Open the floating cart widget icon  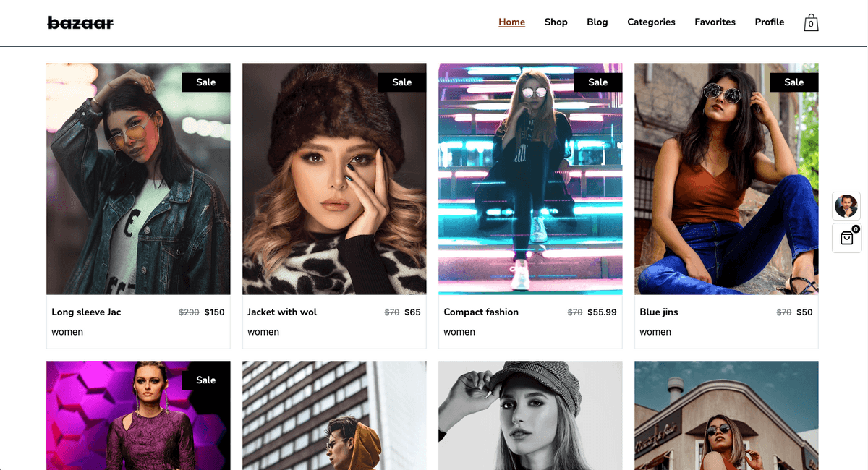pyautogui.click(x=846, y=239)
